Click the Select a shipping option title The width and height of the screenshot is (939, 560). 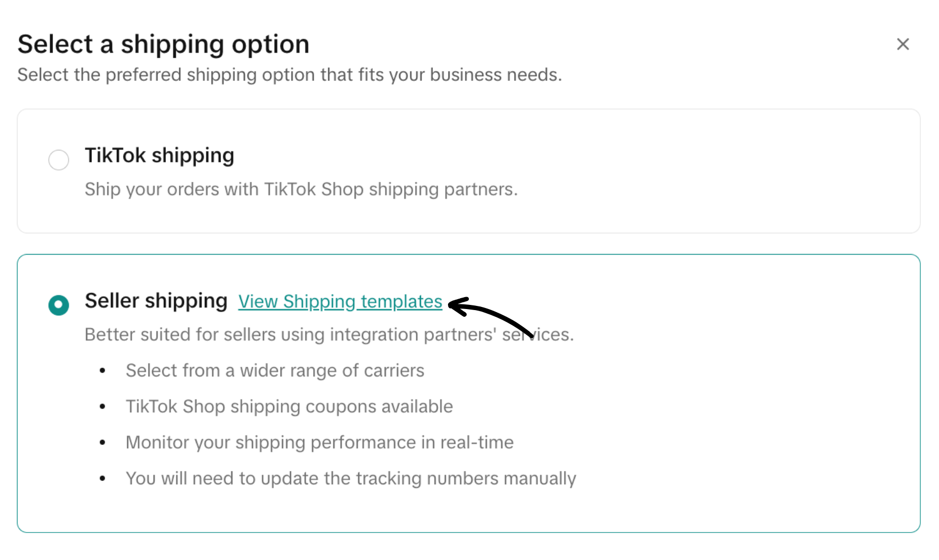[x=163, y=44]
